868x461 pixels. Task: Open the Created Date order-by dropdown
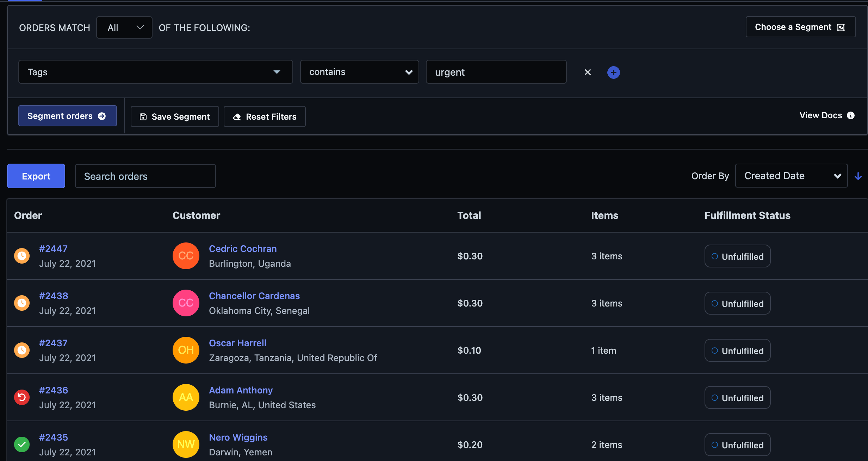pyautogui.click(x=791, y=176)
